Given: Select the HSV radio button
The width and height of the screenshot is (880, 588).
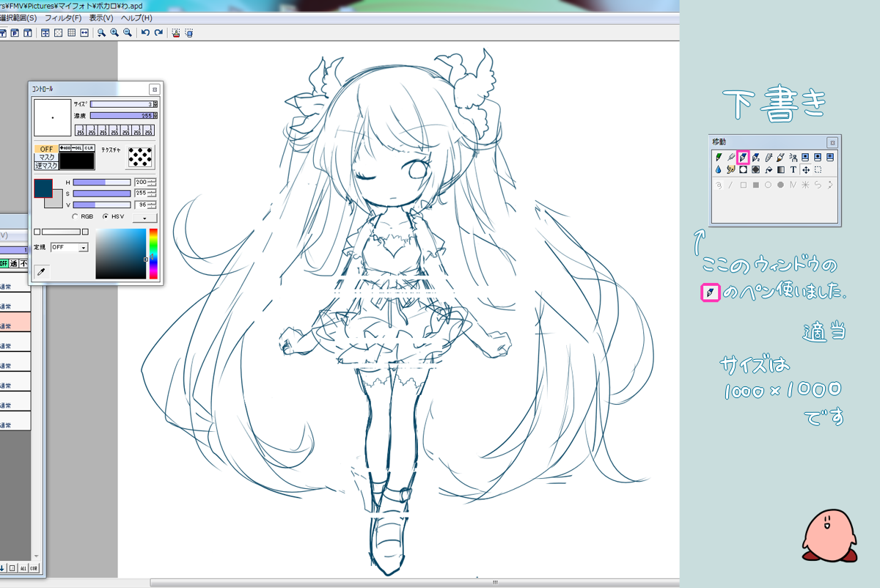Looking at the screenshot, I should (106, 217).
